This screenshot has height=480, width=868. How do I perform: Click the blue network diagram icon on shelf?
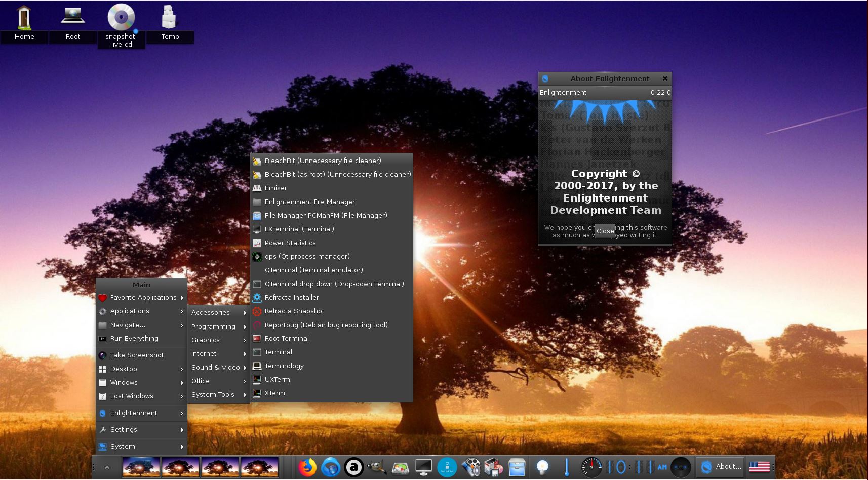[x=447, y=467]
